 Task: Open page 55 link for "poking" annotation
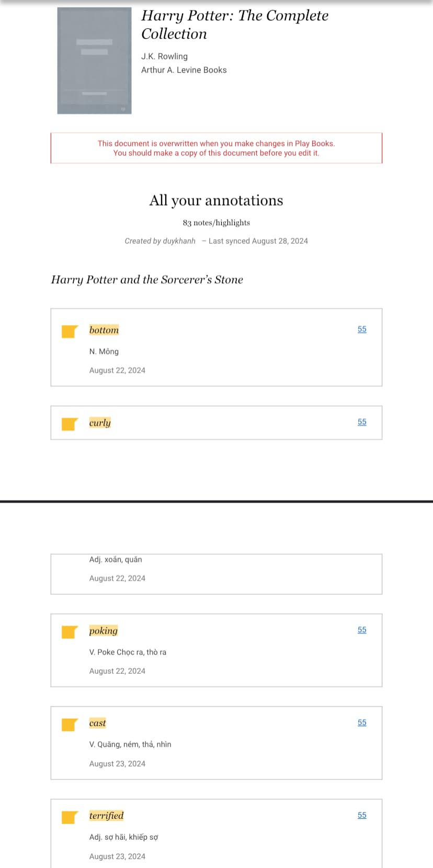(362, 630)
